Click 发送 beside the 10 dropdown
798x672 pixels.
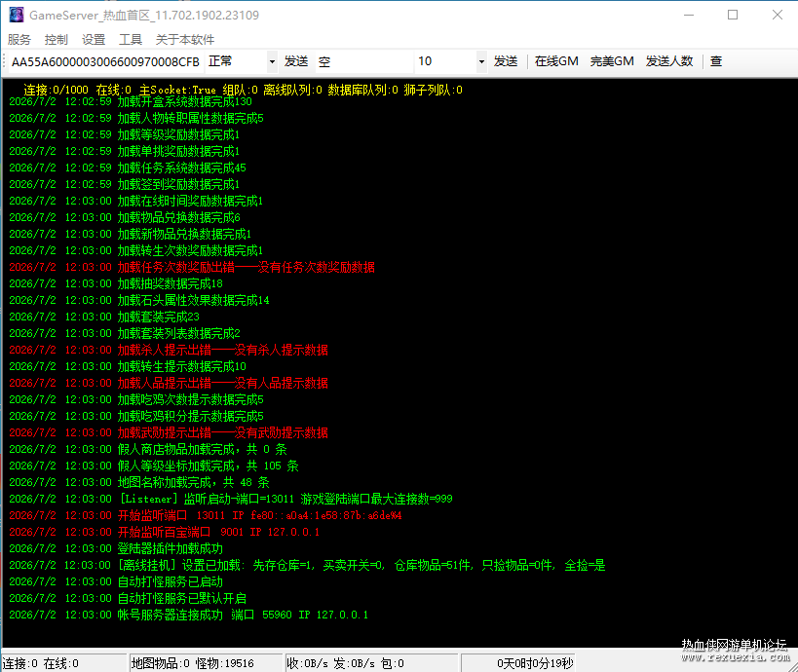click(x=506, y=61)
